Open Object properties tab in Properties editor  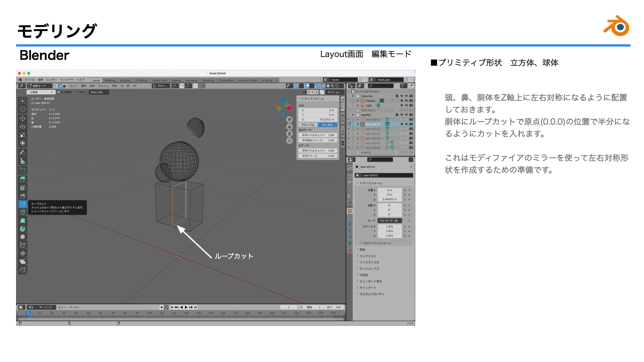click(350, 211)
